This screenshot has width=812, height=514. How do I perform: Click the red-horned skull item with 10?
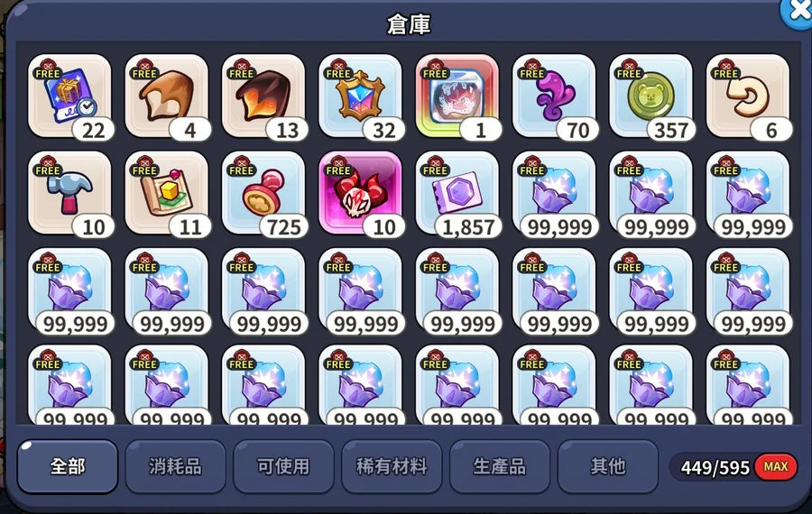click(x=360, y=193)
